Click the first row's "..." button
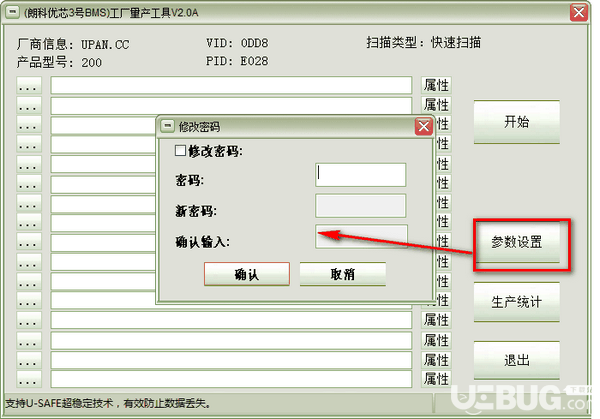Image resolution: width=600 pixels, height=419 pixels. coord(29,85)
